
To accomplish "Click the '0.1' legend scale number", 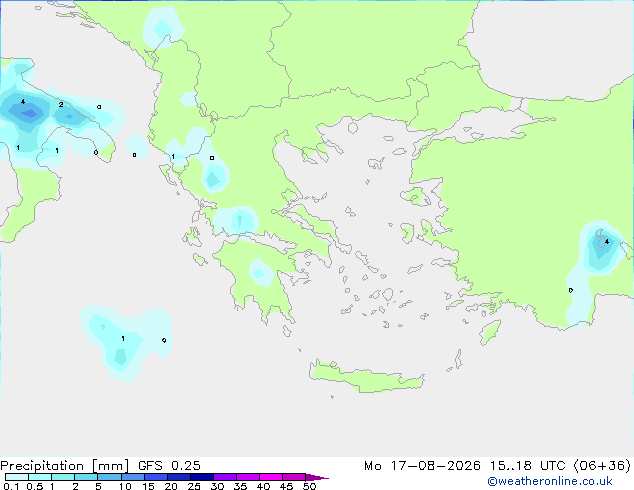I will (11, 486).
